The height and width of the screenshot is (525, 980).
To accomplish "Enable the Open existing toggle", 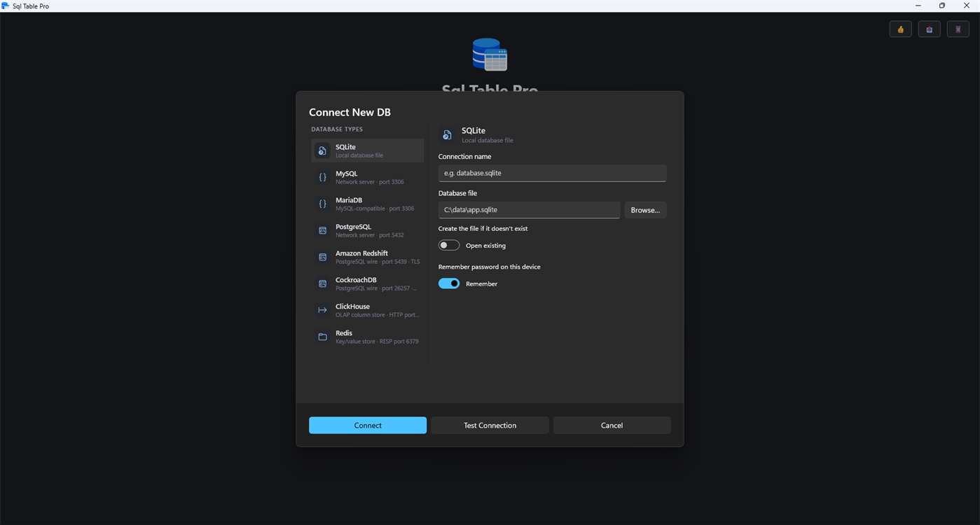I will (x=449, y=246).
